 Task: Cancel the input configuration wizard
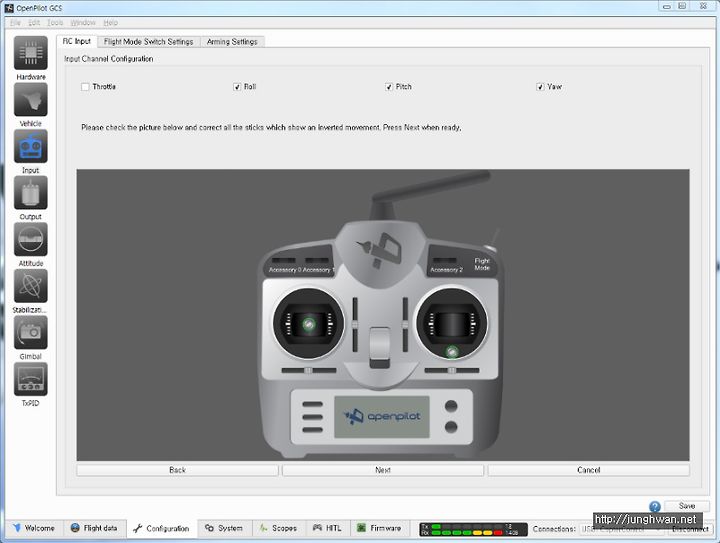tap(589, 470)
